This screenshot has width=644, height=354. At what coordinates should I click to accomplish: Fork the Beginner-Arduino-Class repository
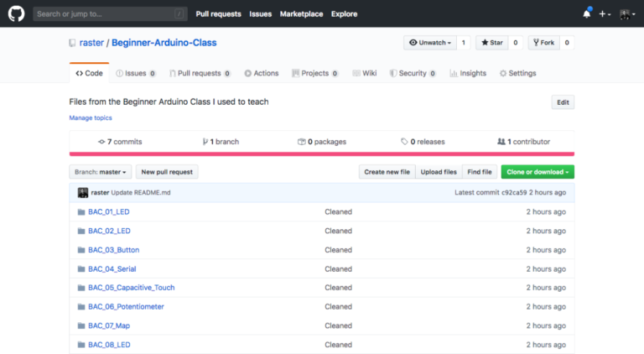point(543,43)
